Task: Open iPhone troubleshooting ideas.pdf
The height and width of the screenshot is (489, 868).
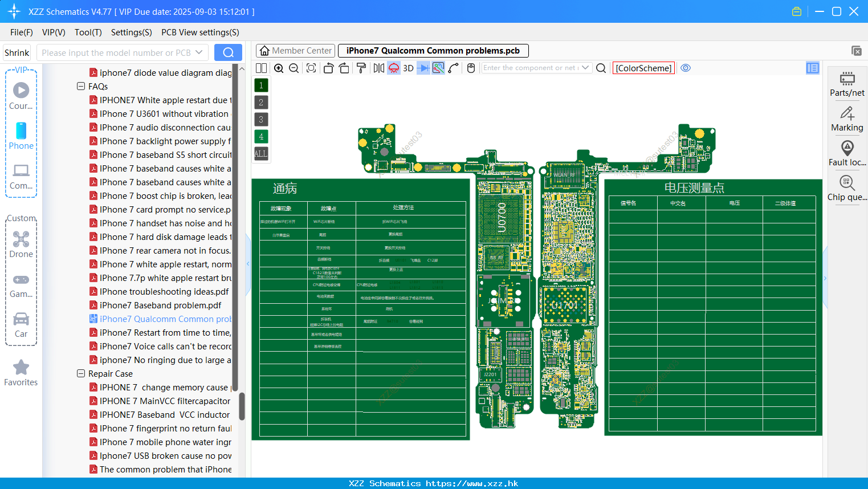Action: pos(164,292)
